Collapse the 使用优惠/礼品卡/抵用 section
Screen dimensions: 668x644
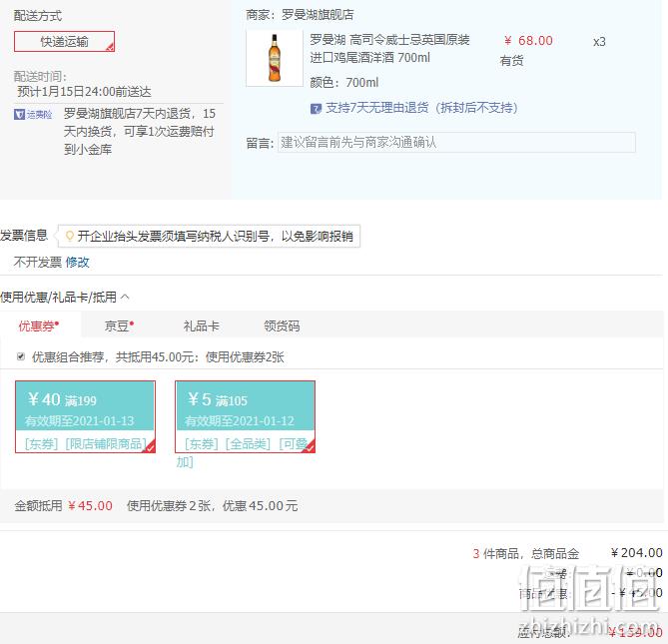click(x=125, y=297)
